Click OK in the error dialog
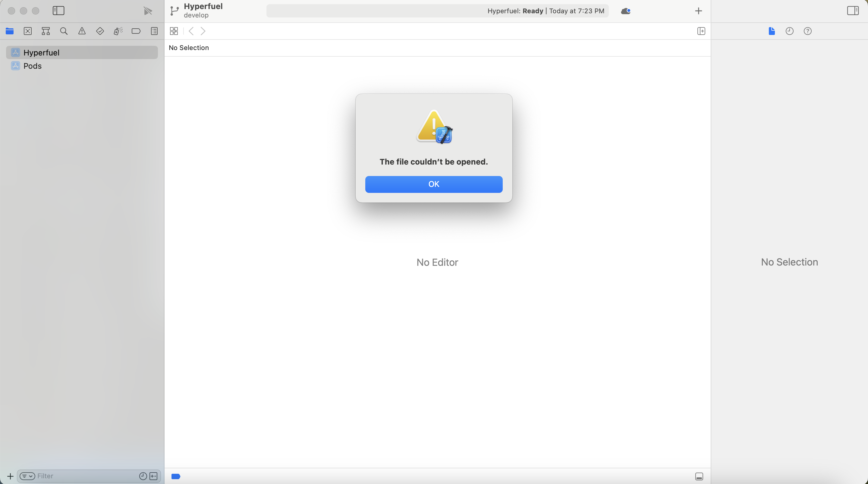Image resolution: width=868 pixels, height=484 pixels. pyautogui.click(x=434, y=184)
